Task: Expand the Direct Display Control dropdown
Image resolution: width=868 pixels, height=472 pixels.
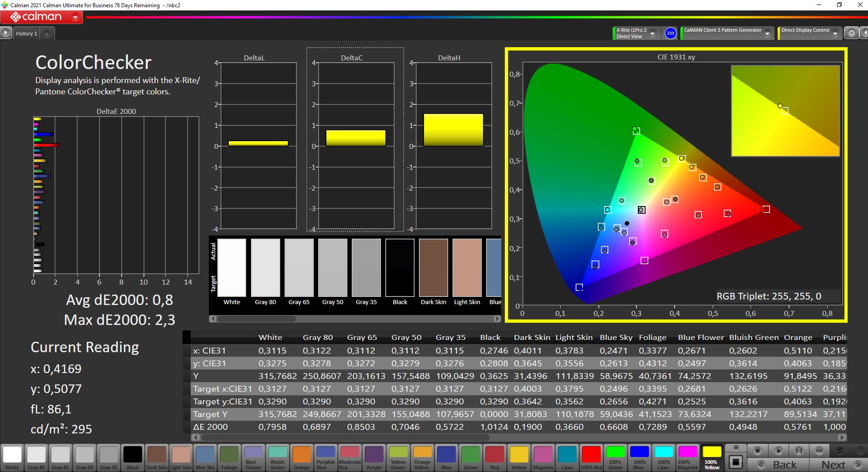Action: click(x=836, y=34)
